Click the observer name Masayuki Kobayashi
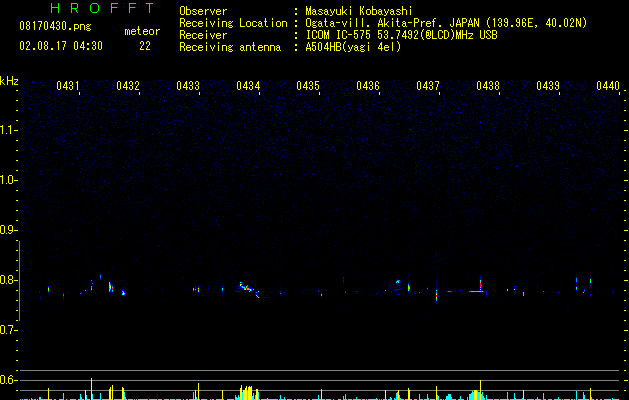The width and height of the screenshot is (629, 400). click(359, 11)
